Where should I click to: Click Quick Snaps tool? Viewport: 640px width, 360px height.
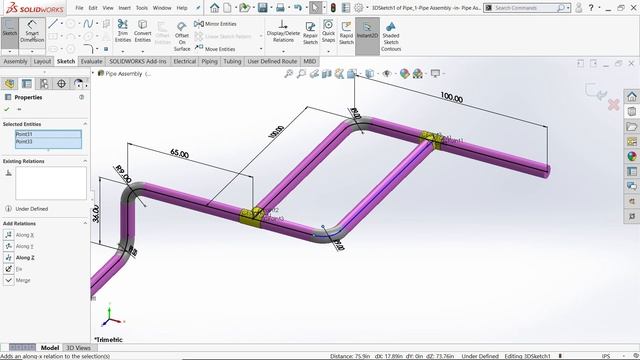pos(328,31)
